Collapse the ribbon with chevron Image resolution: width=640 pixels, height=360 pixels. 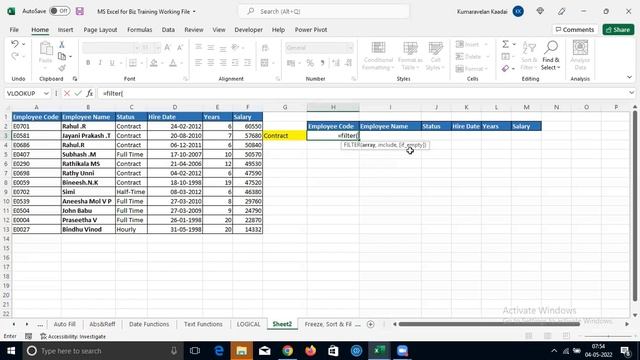[629, 77]
